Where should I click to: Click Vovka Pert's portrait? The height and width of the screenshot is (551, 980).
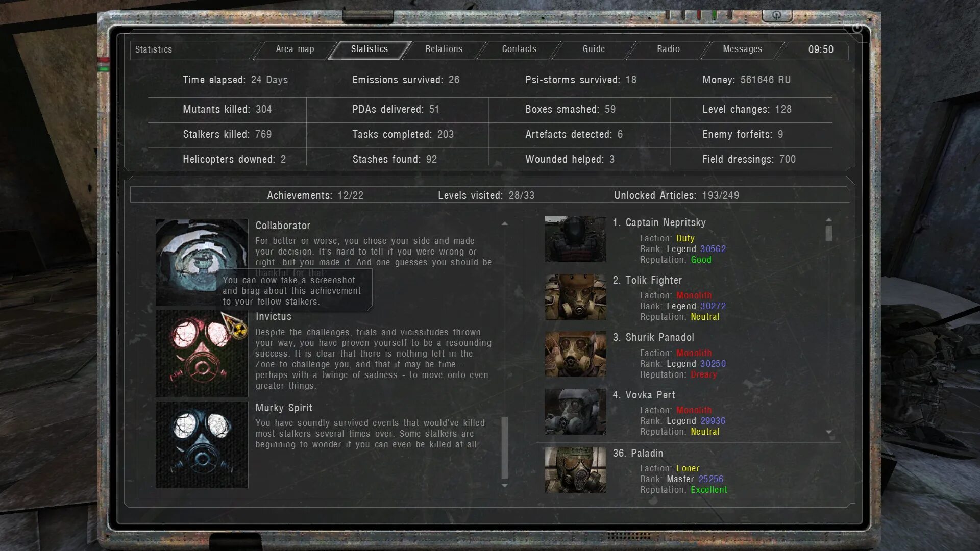[575, 412]
